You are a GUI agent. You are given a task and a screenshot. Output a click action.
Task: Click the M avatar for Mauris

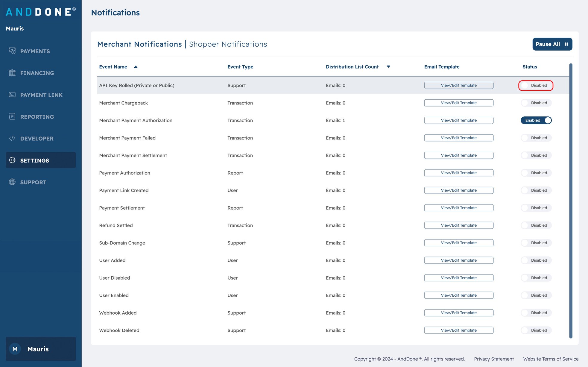pos(15,349)
